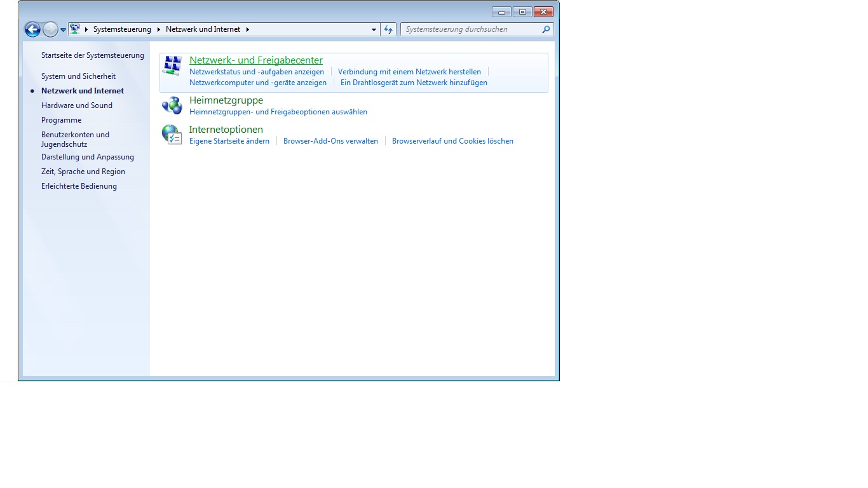868x488 pixels.
Task: Select Netzwerk und Internet breadcrumb
Action: click(203, 29)
